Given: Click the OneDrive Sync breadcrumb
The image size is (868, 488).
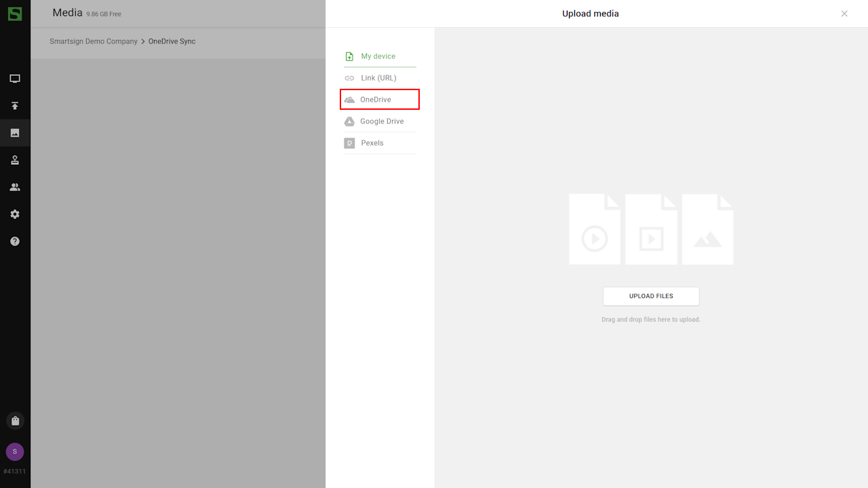Looking at the screenshot, I should (x=172, y=41).
